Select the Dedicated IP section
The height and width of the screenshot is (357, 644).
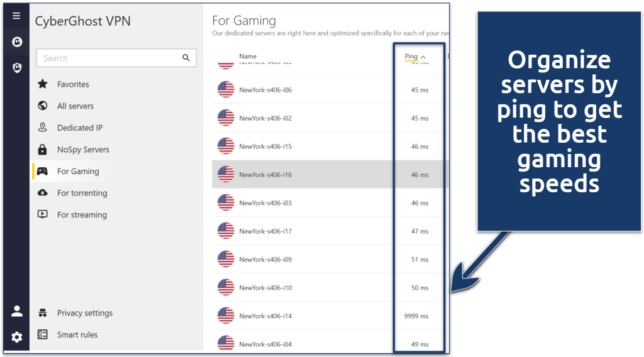(79, 128)
